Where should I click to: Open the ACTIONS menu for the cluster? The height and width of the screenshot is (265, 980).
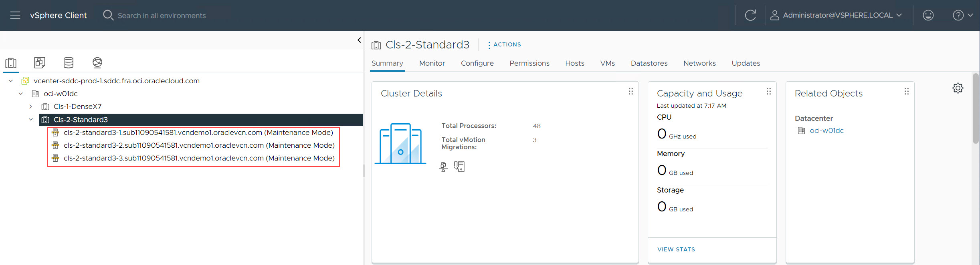pos(504,44)
